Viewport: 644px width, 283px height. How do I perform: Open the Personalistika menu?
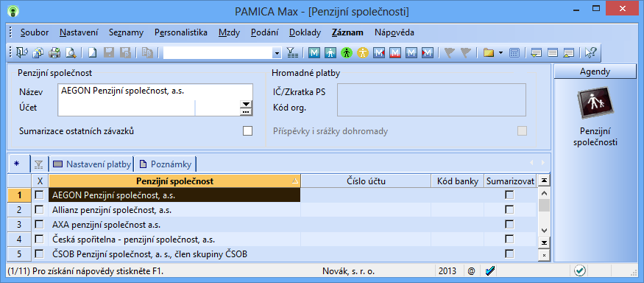pyautogui.click(x=181, y=32)
